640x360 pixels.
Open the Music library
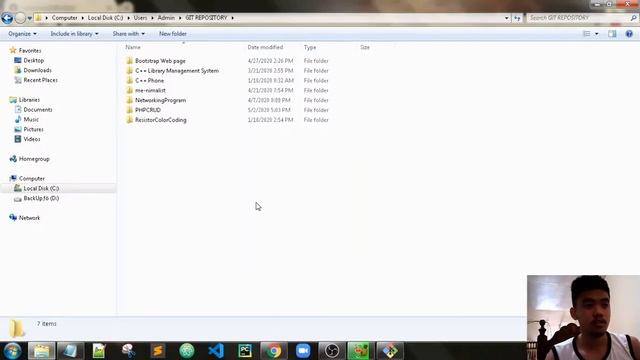pos(31,119)
